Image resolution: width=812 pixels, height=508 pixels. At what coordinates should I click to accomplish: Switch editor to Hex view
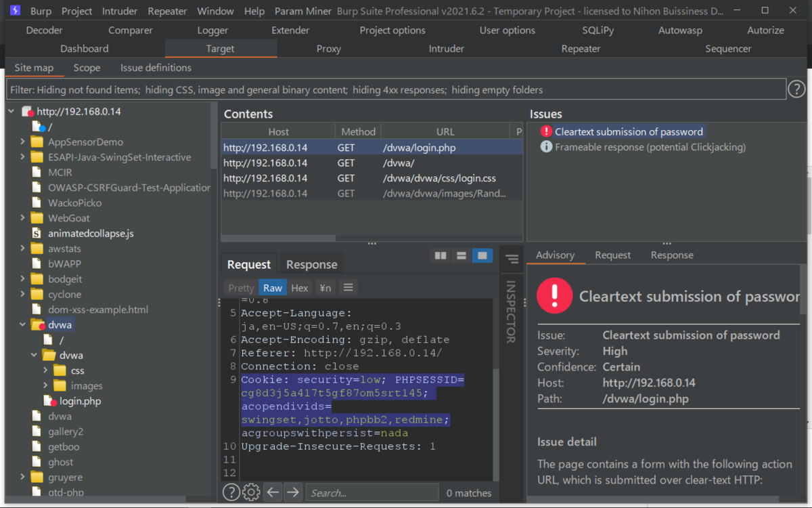[300, 288]
